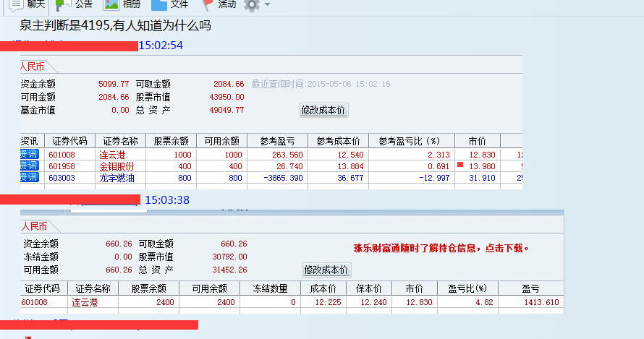Sort by the 盈亏比(%) column header
The width and height of the screenshot is (644, 339).
click(x=467, y=288)
